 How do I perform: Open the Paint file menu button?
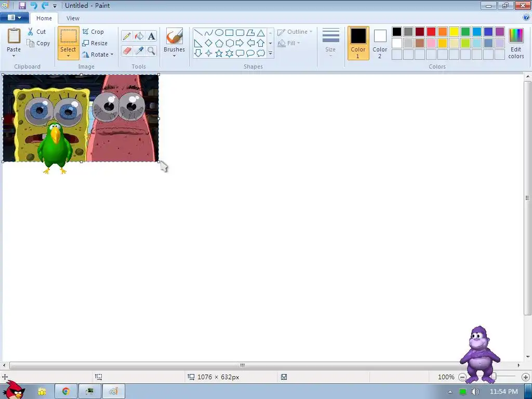coord(14,18)
